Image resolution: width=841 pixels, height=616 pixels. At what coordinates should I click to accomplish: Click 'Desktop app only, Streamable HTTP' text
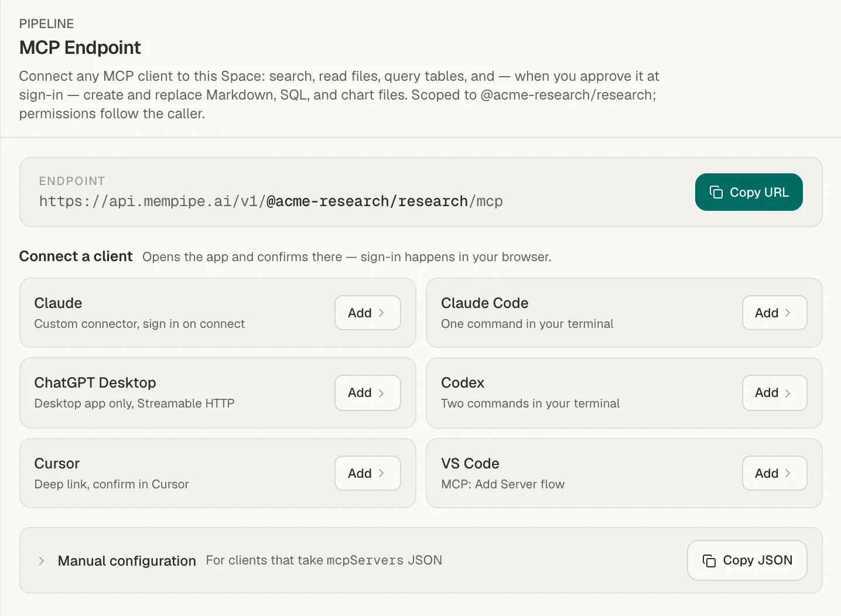tap(135, 403)
